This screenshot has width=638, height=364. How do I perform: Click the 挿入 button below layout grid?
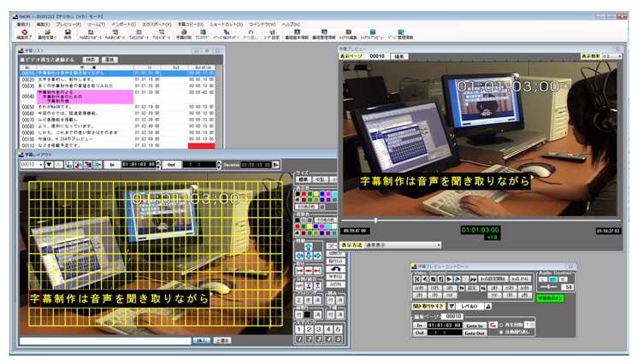[x=202, y=340]
